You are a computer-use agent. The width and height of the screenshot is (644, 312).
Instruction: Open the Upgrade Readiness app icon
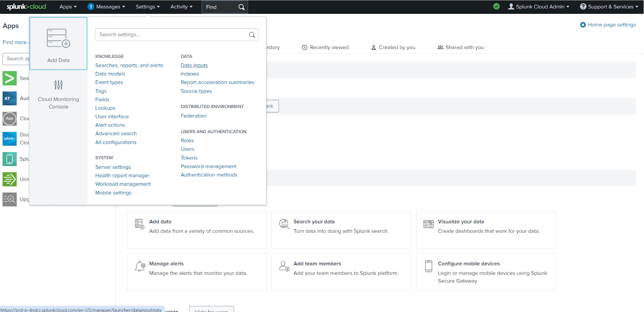[x=10, y=200]
